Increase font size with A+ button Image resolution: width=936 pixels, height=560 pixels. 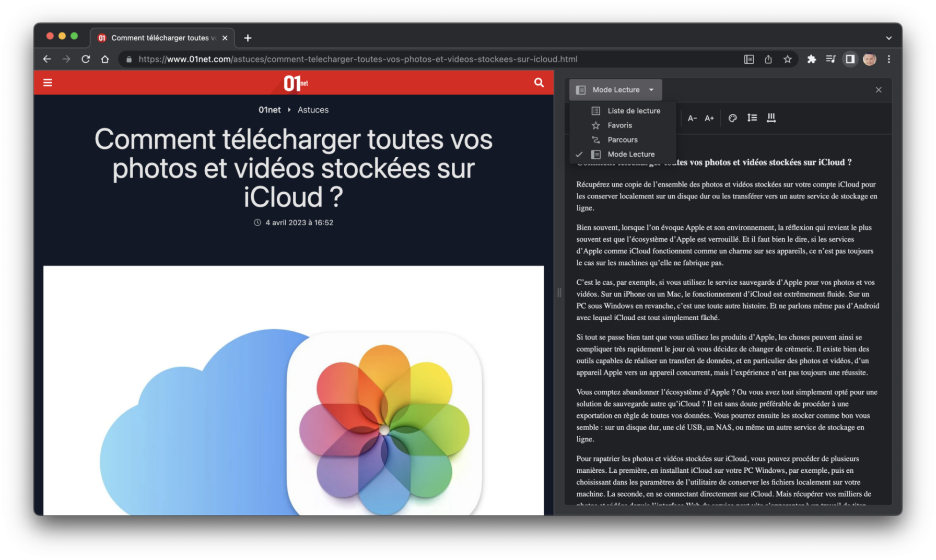(709, 118)
